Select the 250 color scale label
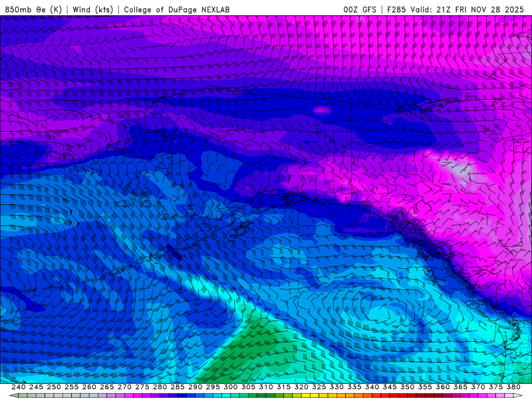This screenshot has width=532, height=399. 54,387
